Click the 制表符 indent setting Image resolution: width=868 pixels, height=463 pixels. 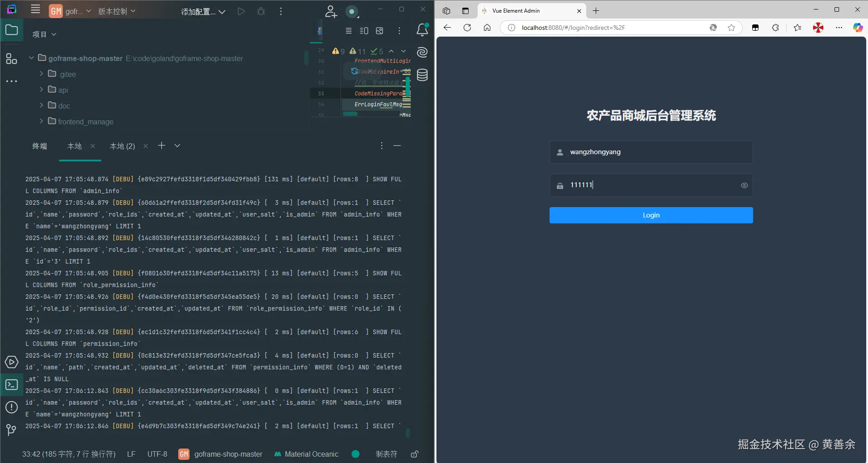point(386,454)
